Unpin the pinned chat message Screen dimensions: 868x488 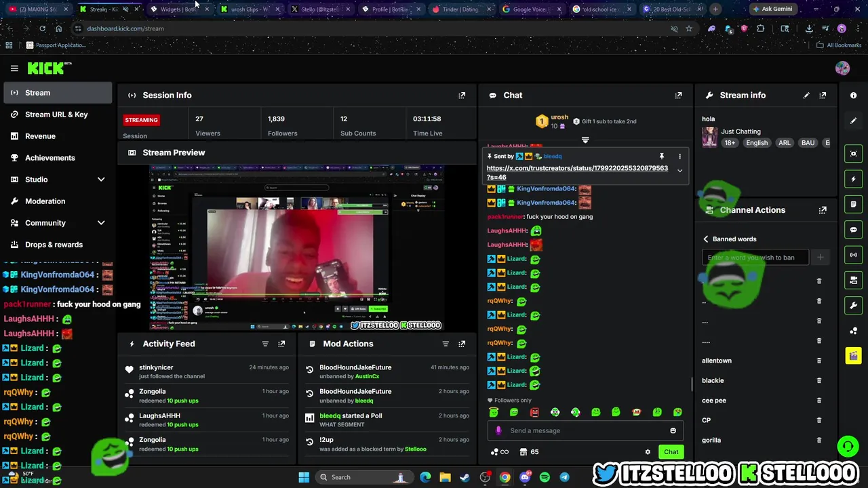pos(662,157)
